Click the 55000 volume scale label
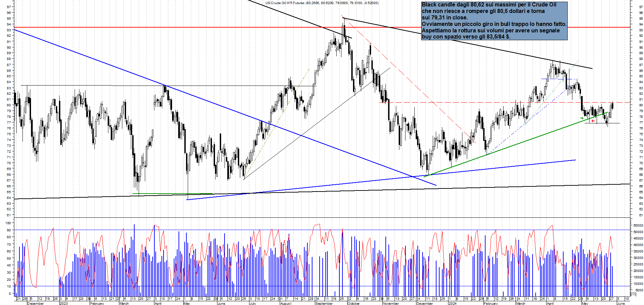644x305 pixels. coord(638,226)
